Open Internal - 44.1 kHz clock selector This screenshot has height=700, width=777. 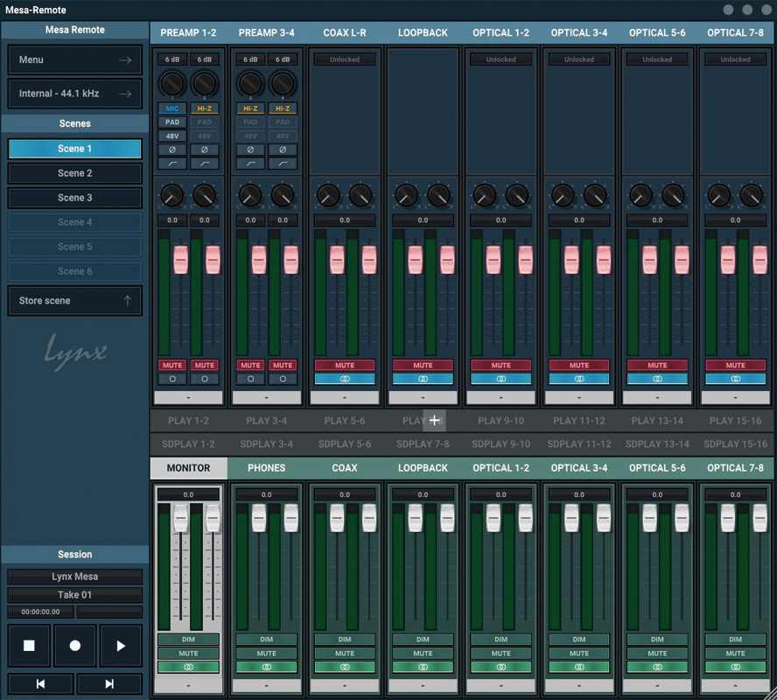point(75,94)
